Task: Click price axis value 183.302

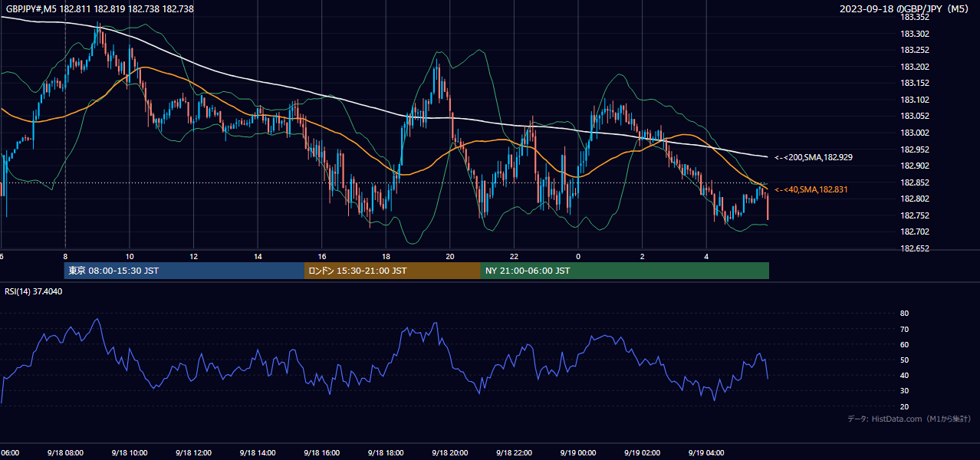Action: [914, 34]
